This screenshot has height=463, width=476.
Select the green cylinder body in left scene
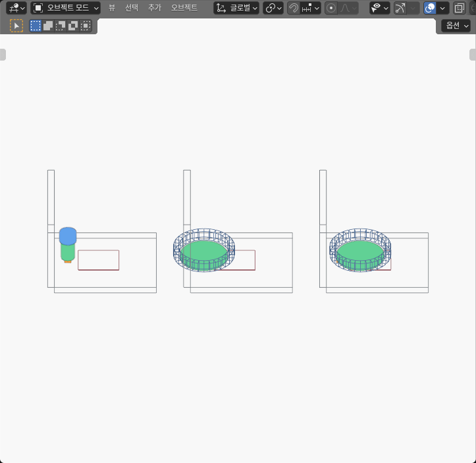(x=68, y=252)
